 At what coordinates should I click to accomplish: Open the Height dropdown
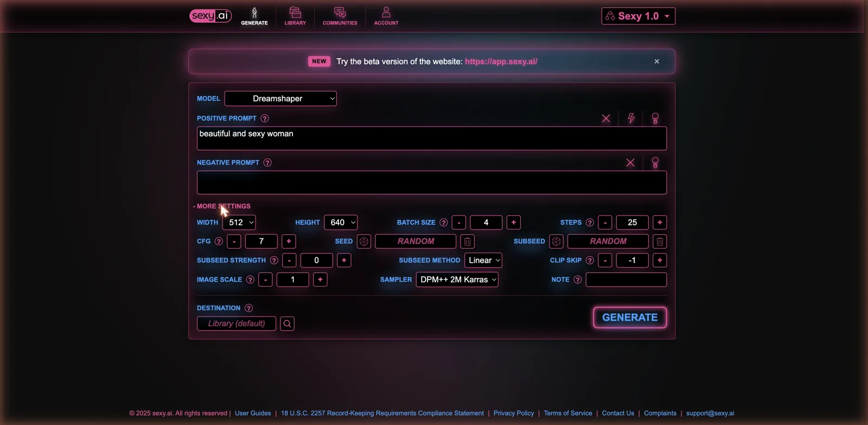click(341, 223)
